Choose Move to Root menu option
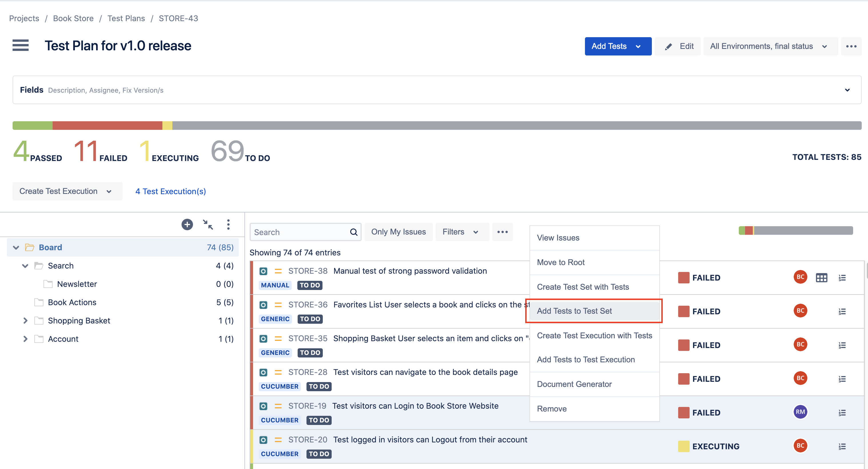 click(594, 263)
